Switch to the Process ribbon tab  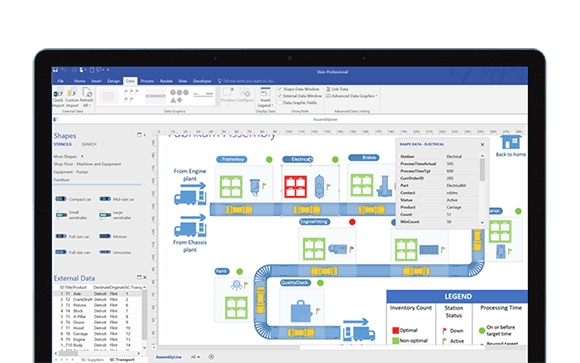pos(147,81)
